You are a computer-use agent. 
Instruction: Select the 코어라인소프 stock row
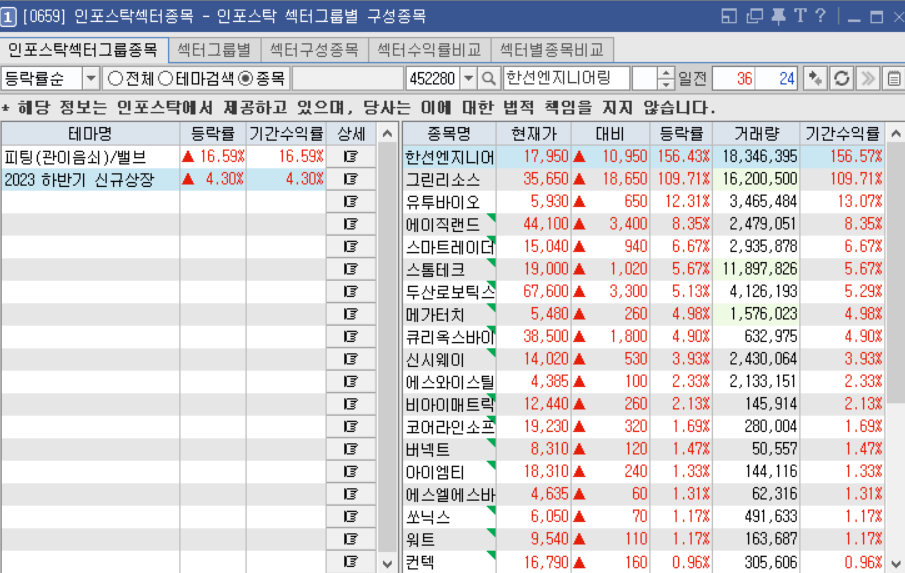coord(644,426)
